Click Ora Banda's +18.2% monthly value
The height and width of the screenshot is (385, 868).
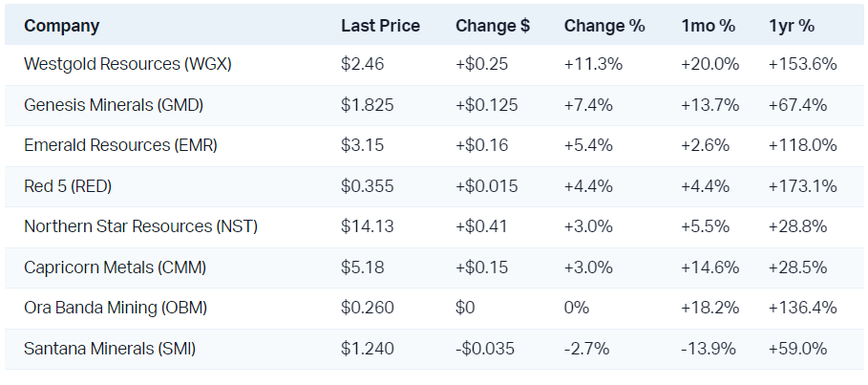[x=709, y=309]
